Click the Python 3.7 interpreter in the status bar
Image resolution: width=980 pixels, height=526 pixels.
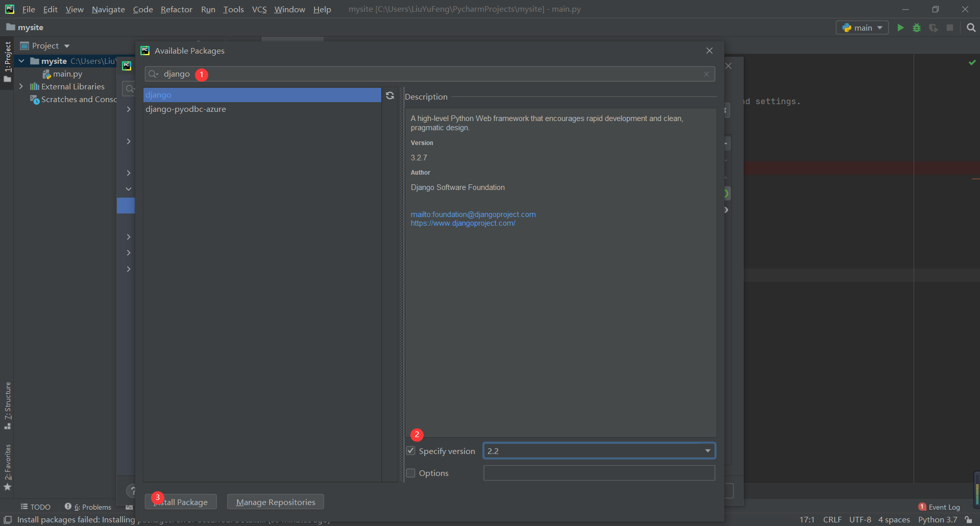938,520
